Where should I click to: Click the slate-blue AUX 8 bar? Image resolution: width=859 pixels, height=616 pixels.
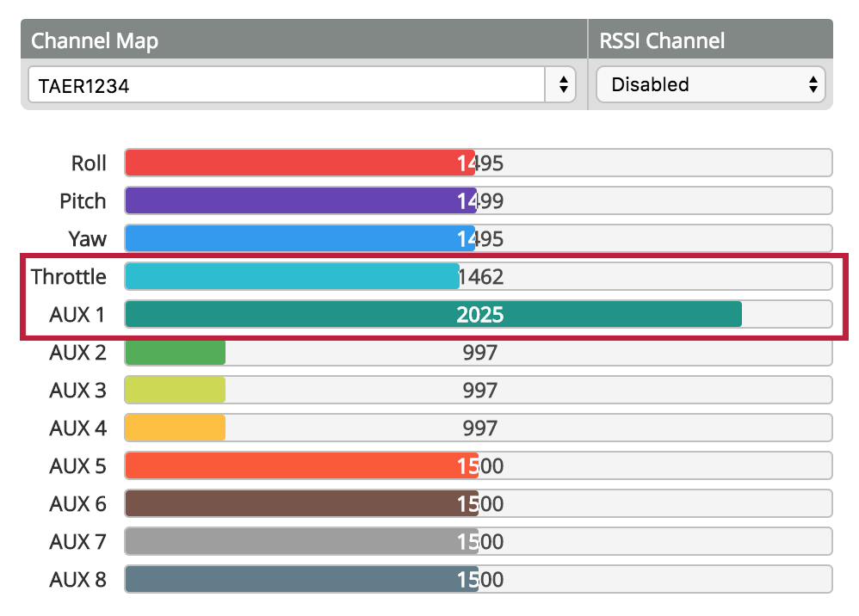[300, 579]
